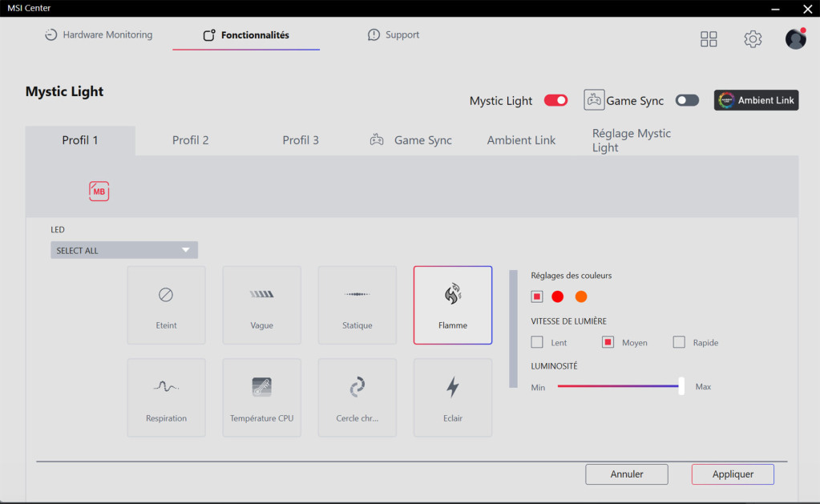Set light speed to Lent
The height and width of the screenshot is (504, 820).
[x=537, y=342]
